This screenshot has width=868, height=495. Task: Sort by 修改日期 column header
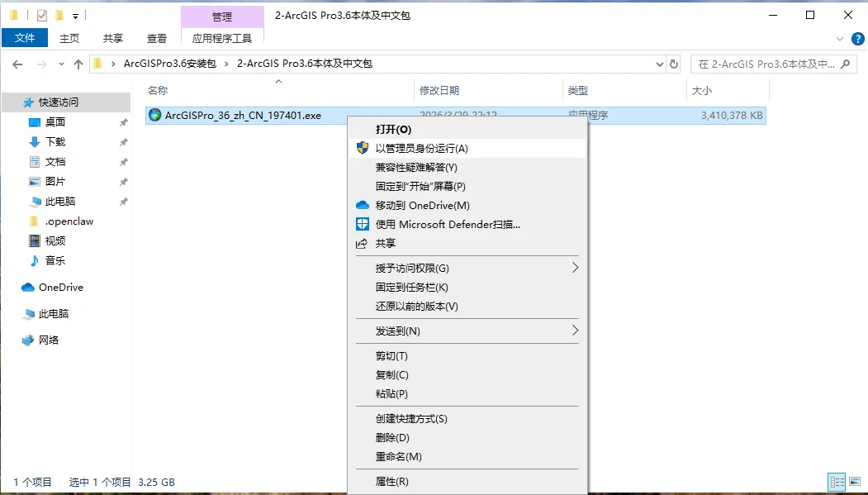click(x=488, y=90)
